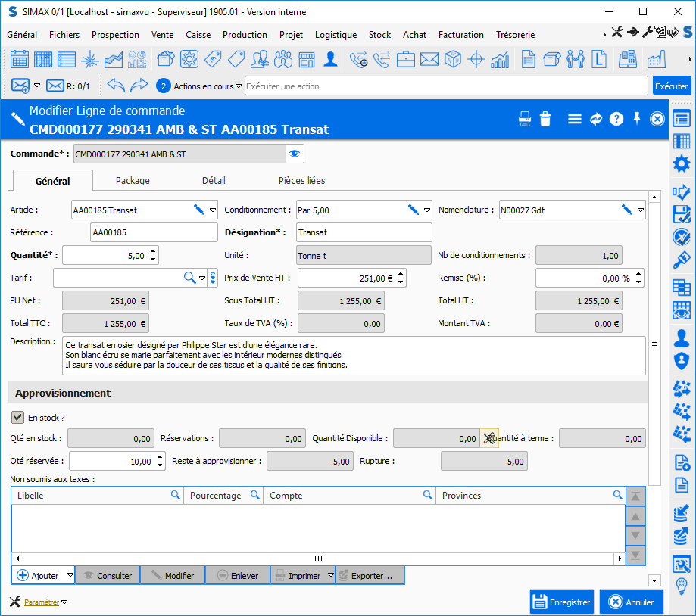Click the pin icon in the header
The image size is (696, 616).
pos(637,119)
